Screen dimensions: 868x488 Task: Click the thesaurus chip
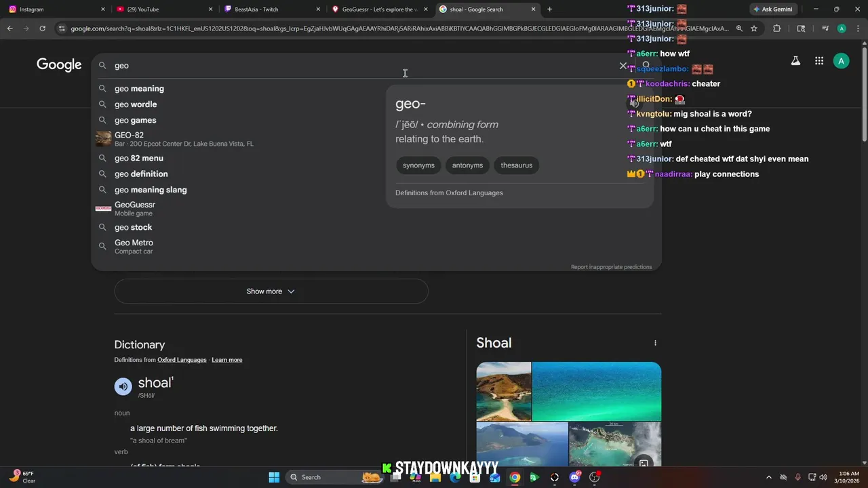point(516,165)
